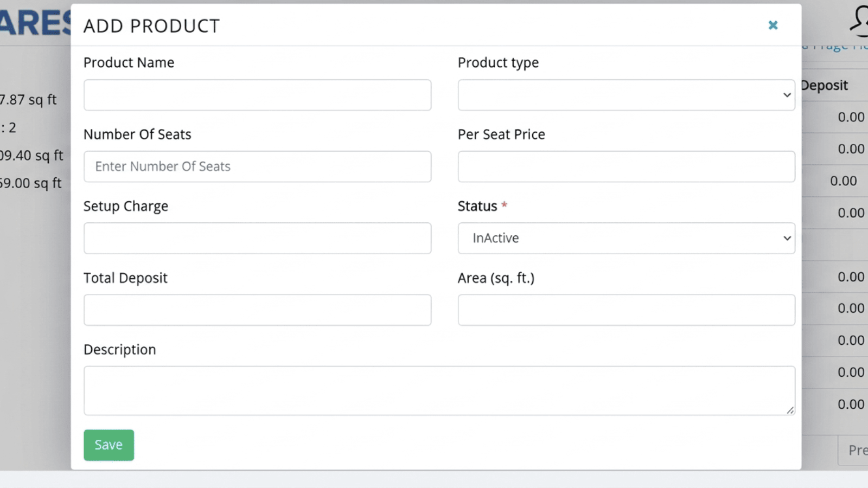
Task: Focus the Number Of Seats field
Action: pos(257,166)
